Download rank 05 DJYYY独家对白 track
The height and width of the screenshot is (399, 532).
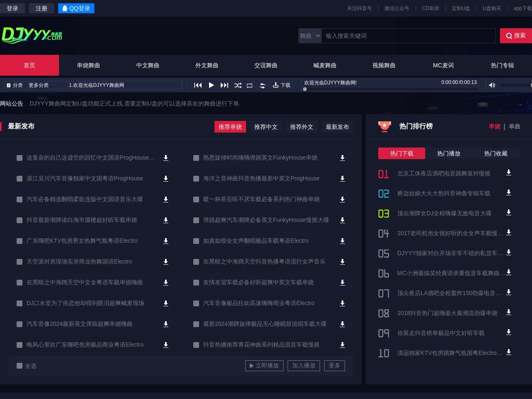click(x=509, y=252)
